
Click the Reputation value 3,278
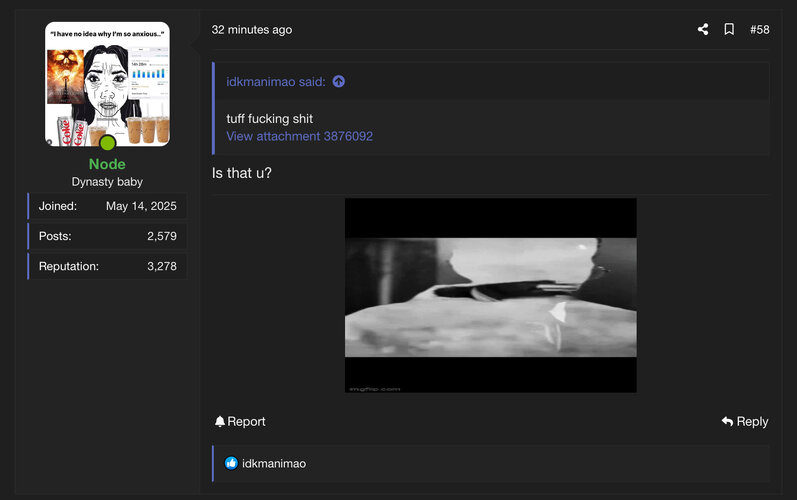(162, 266)
